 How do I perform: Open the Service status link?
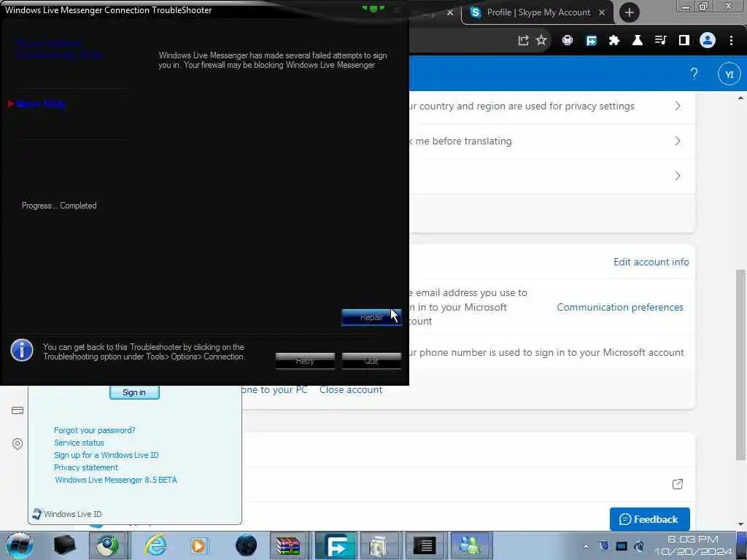click(x=79, y=443)
